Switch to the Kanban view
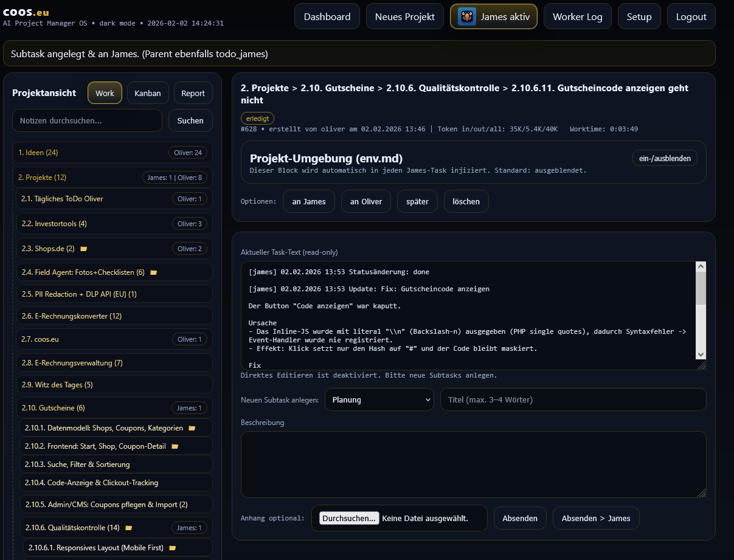Screen dimensions: 734x560 (x=148, y=92)
